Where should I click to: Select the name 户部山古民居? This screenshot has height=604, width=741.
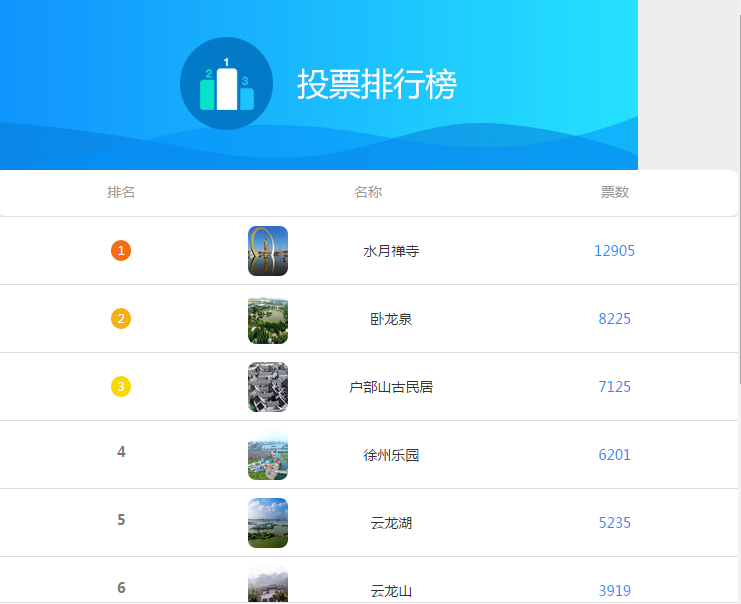[391, 387]
